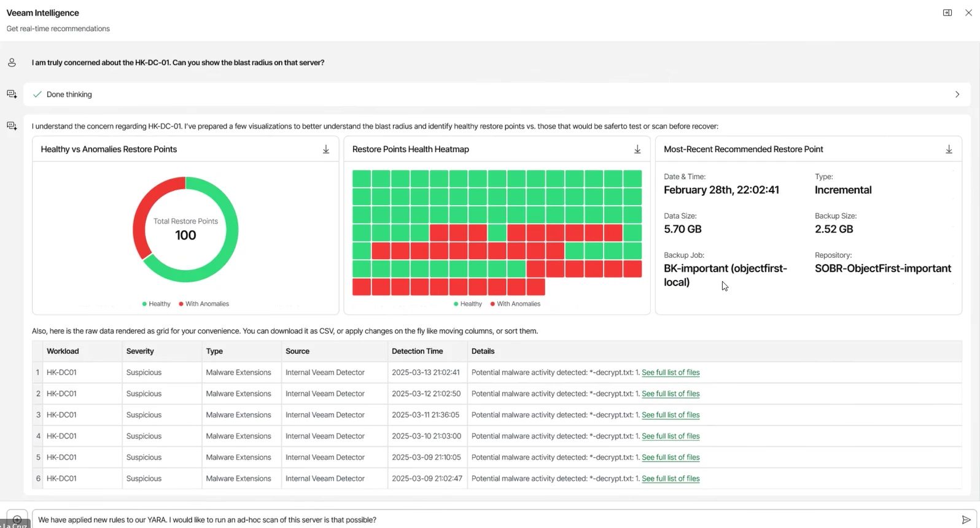Close the Veeam Intelligence panel
This screenshot has height=528, width=980.
(968, 13)
